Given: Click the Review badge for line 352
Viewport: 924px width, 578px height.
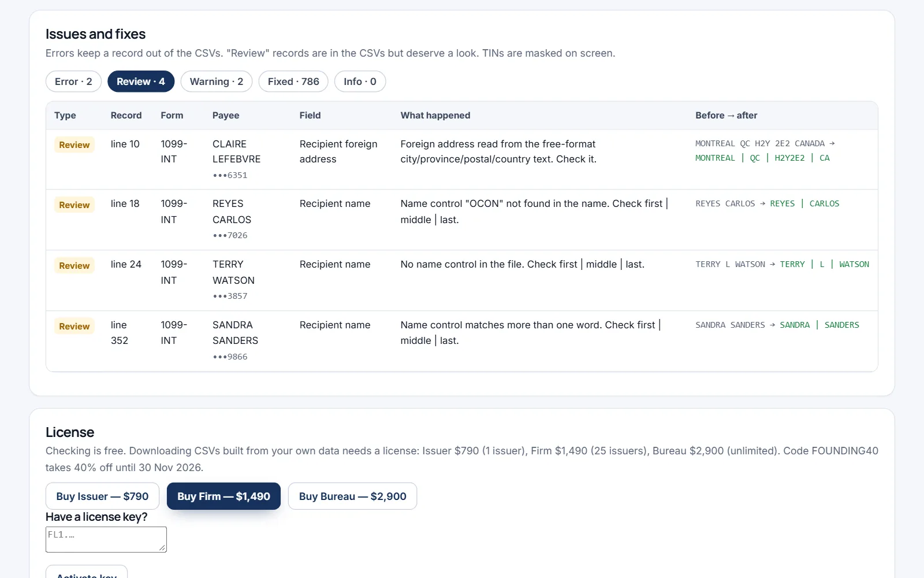Looking at the screenshot, I should tap(74, 326).
